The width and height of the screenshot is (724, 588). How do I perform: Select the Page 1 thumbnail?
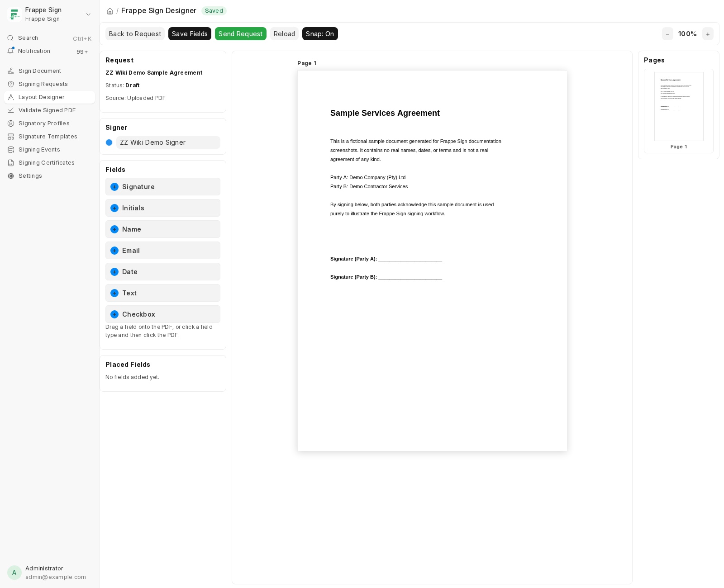[679, 111]
